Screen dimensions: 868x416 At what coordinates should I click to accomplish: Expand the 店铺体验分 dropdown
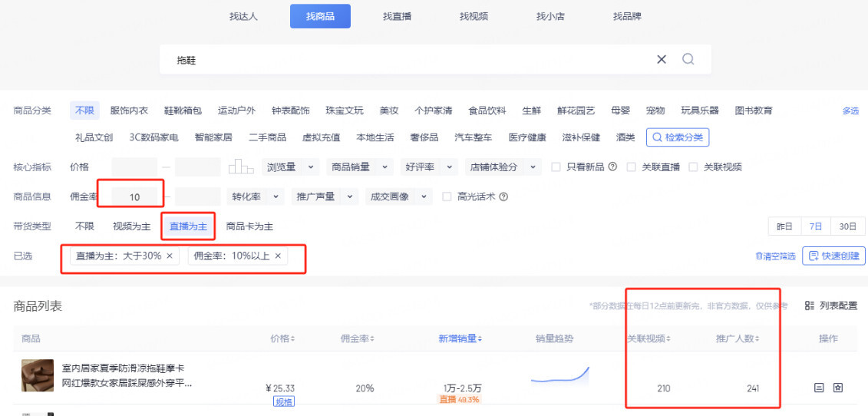pos(500,167)
